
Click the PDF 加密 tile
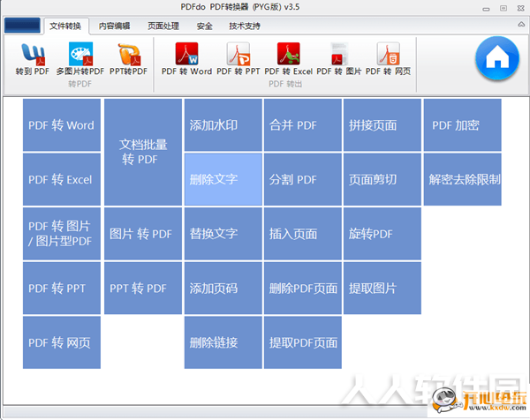pyautogui.click(x=462, y=125)
